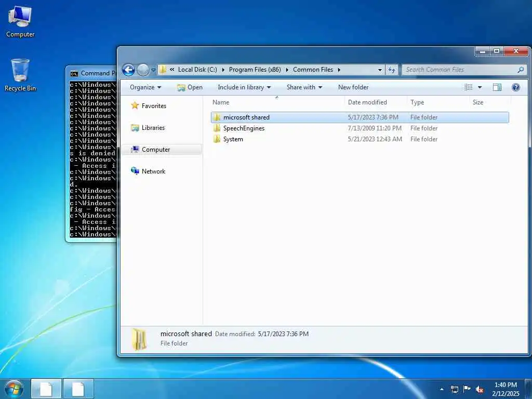Click the microsoft shared folder icon
532x399 pixels.
point(217,117)
